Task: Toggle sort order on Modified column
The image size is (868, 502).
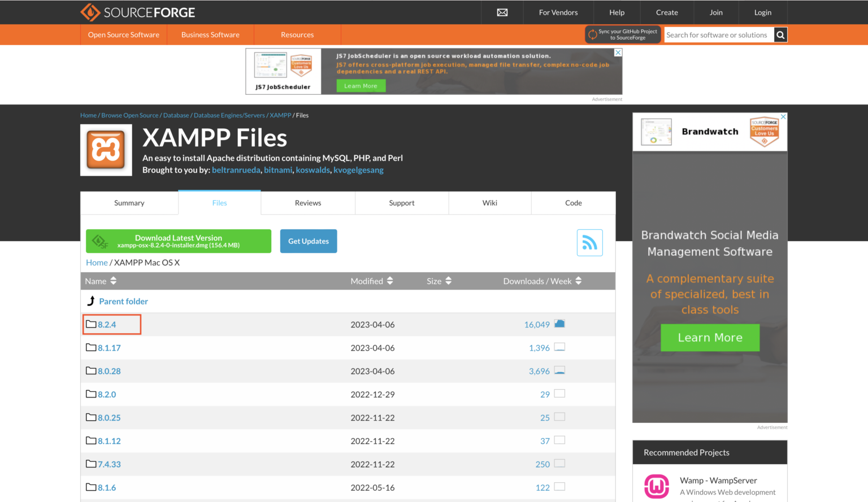Action: (389, 281)
